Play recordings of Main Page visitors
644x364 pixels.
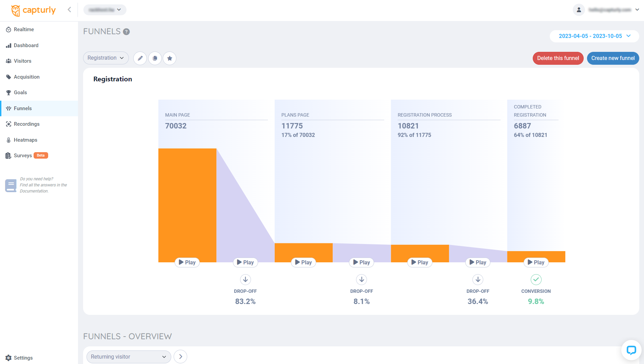tap(187, 262)
